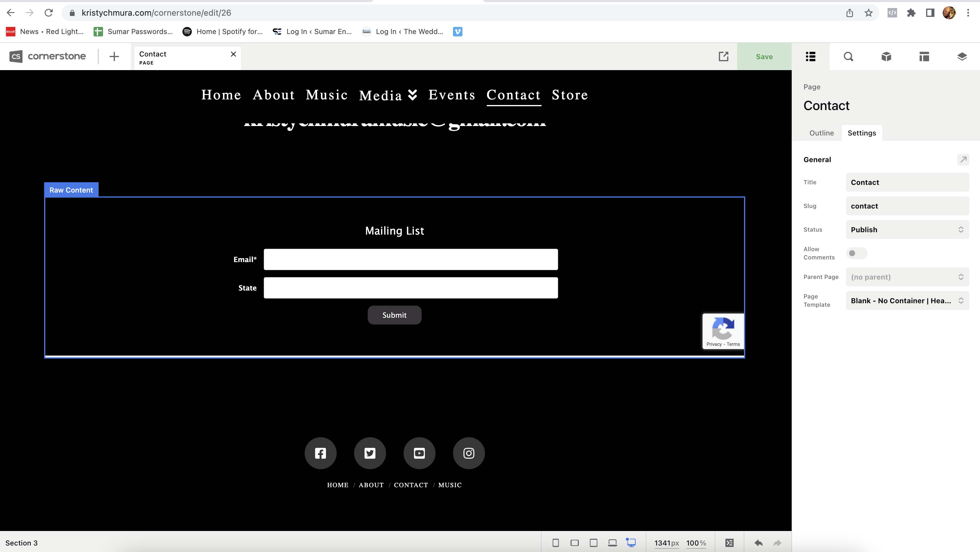The width and height of the screenshot is (980, 552).
Task: Open the Parent Page dropdown
Action: (x=907, y=277)
